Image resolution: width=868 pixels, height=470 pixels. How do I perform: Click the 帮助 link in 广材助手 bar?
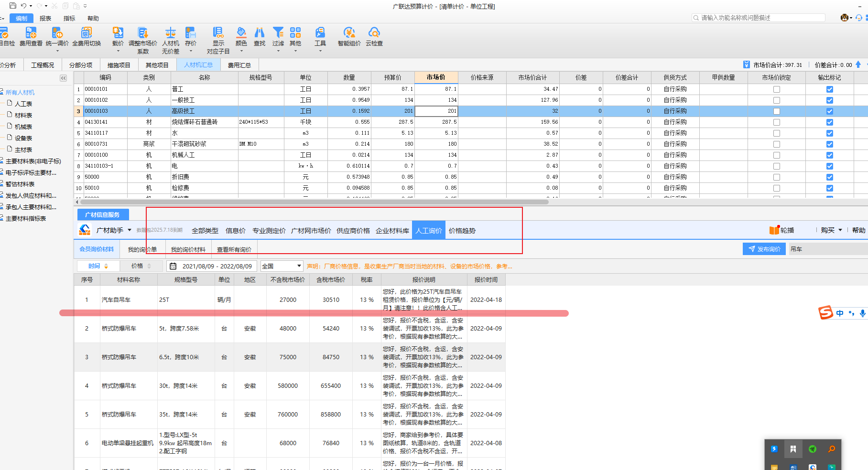(859, 230)
